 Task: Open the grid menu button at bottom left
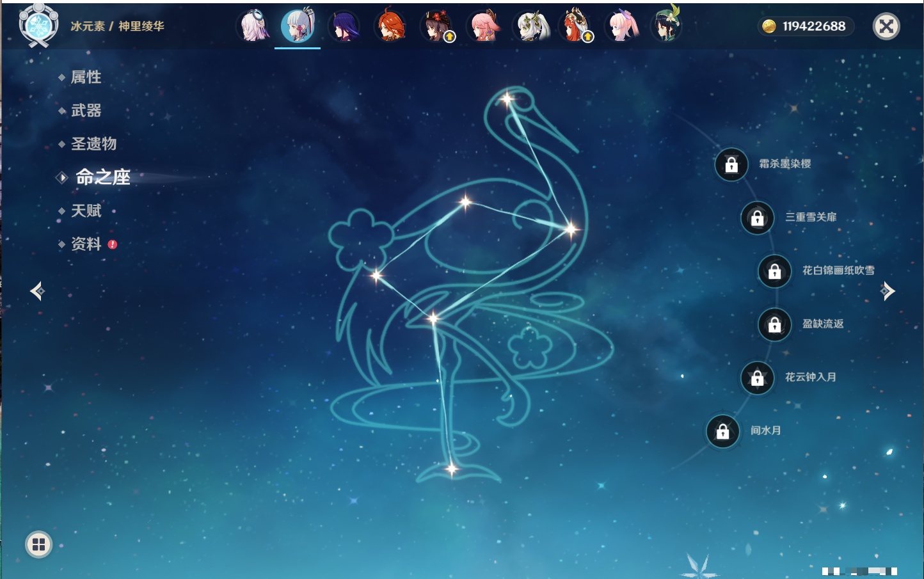click(x=38, y=544)
